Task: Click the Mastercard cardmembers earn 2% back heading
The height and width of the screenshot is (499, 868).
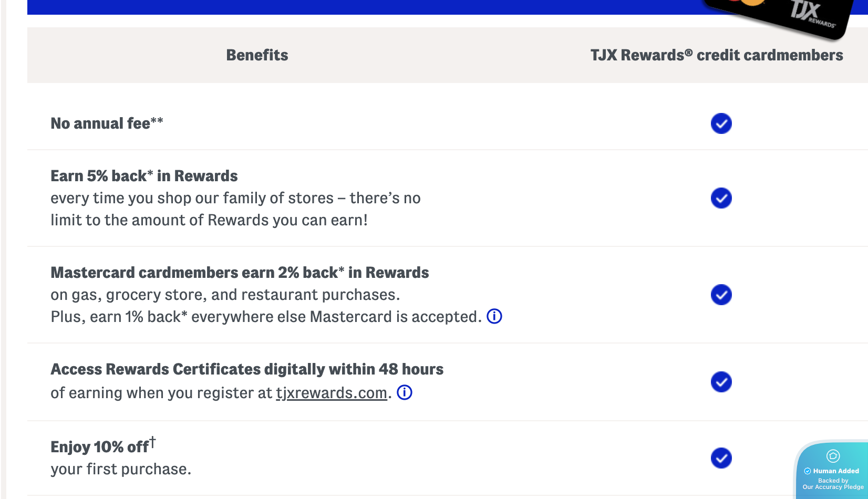Action: click(x=240, y=273)
